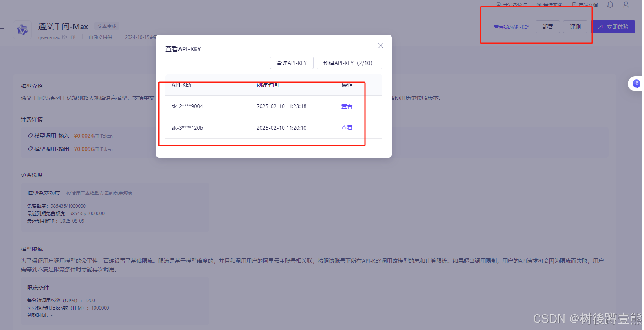Select the sk-3****120b key text
Image resolution: width=644 pixels, height=330 pixels.
(187, 128)
